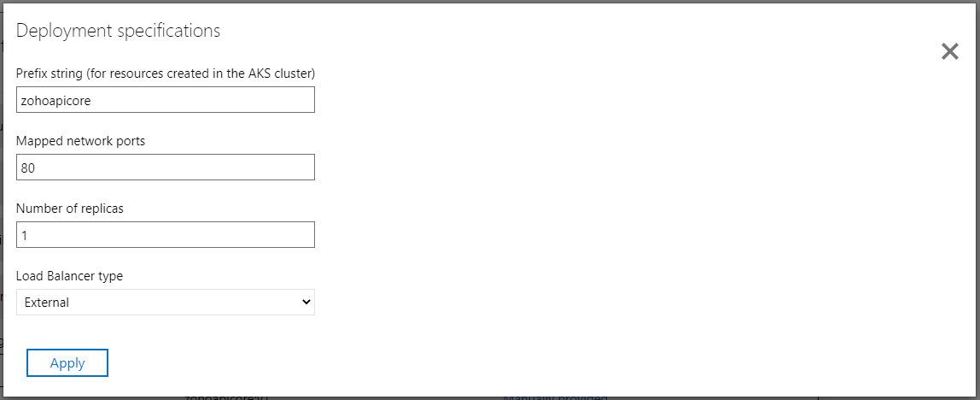Click empty dialog space right of Apply
Image resolution: width=980 pixels, height=400 pixels.
click(x=512, y=363)
